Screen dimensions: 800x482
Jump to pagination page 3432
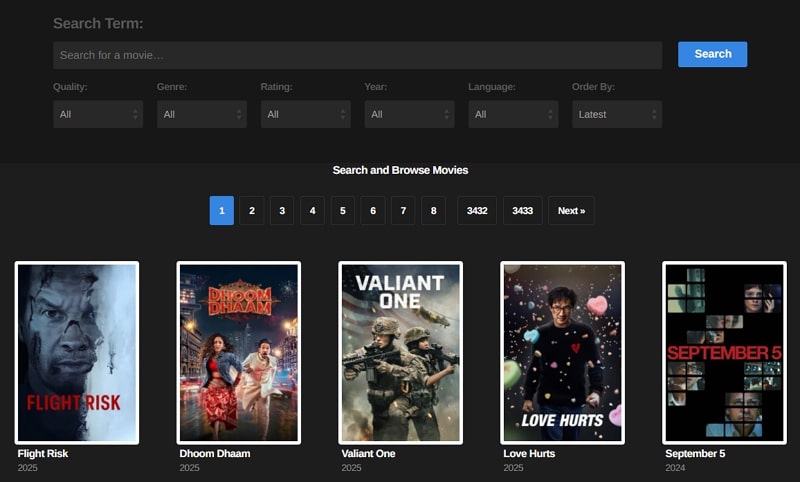(477, 211)
